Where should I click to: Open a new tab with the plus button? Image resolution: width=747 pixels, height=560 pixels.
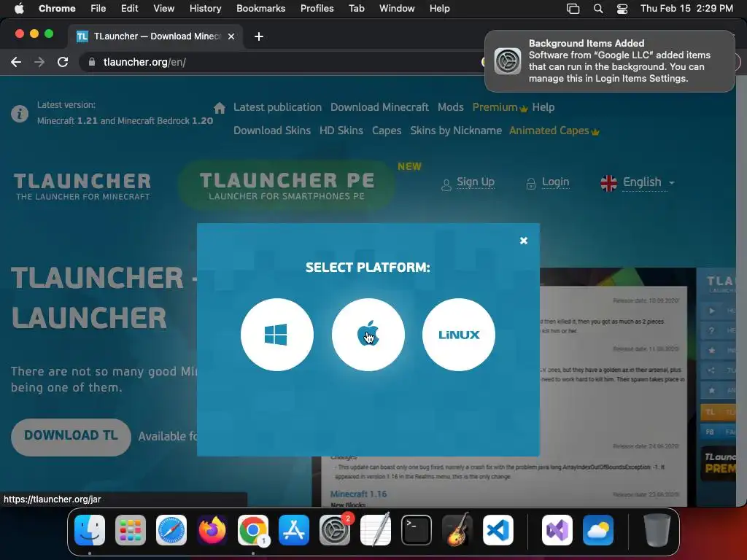click(259, 36)
